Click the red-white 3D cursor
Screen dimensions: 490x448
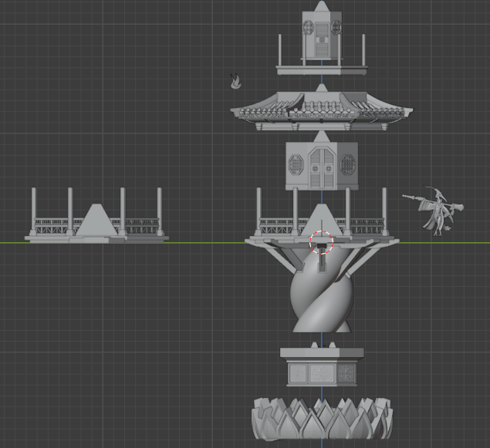coord(321,241)
